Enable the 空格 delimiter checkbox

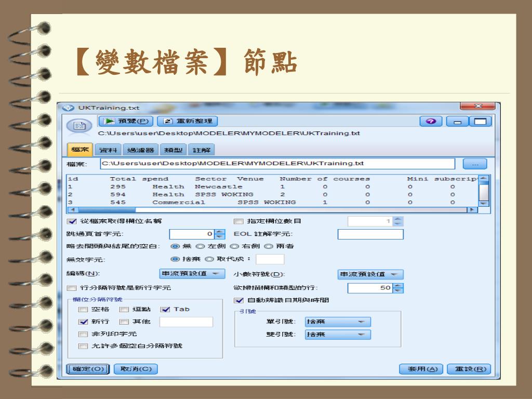(83, 310)
